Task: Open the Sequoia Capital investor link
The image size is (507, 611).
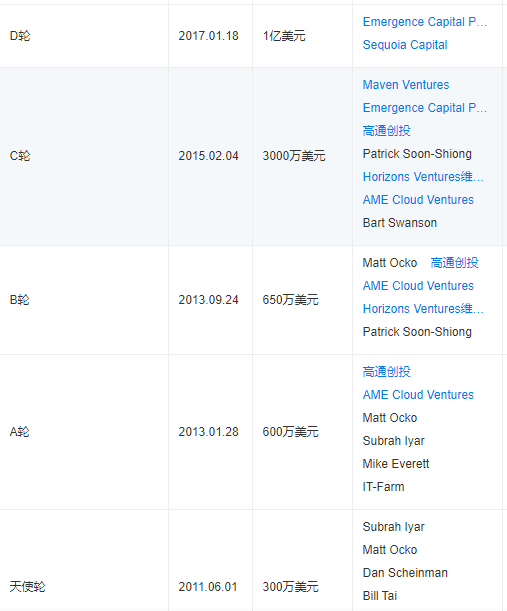Action: pos(405,45)
